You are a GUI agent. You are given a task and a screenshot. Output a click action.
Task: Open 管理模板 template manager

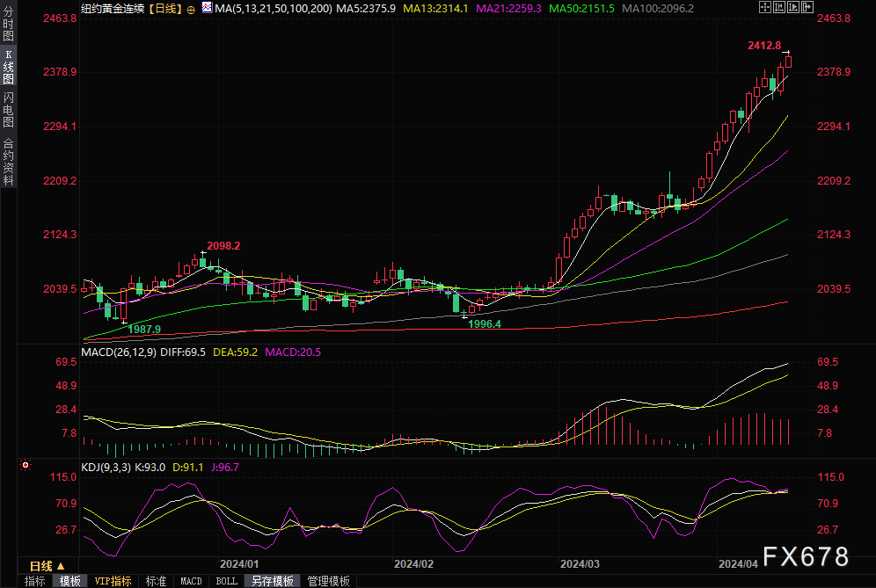pyautogui.click(x=329, y=581)
